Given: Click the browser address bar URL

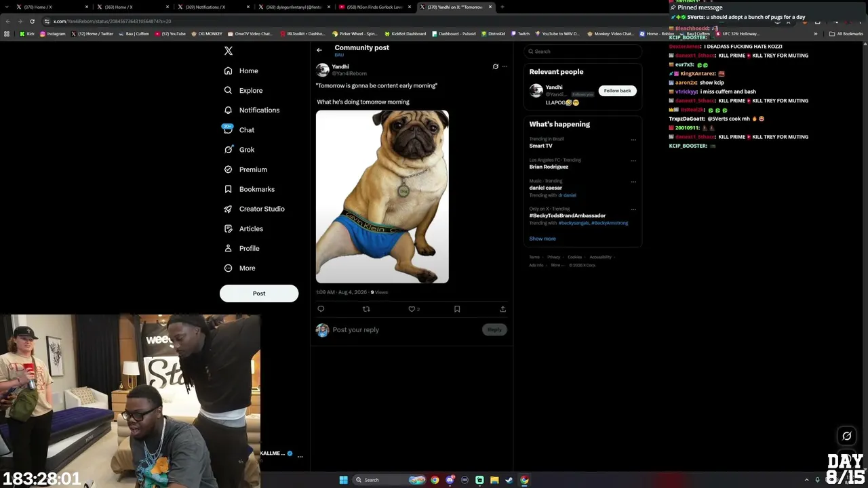Looking at the screenshot, I should (112, 21).
